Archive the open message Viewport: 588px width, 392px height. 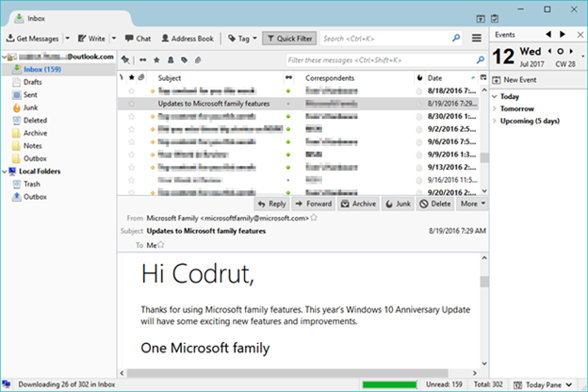pos(358,204)
